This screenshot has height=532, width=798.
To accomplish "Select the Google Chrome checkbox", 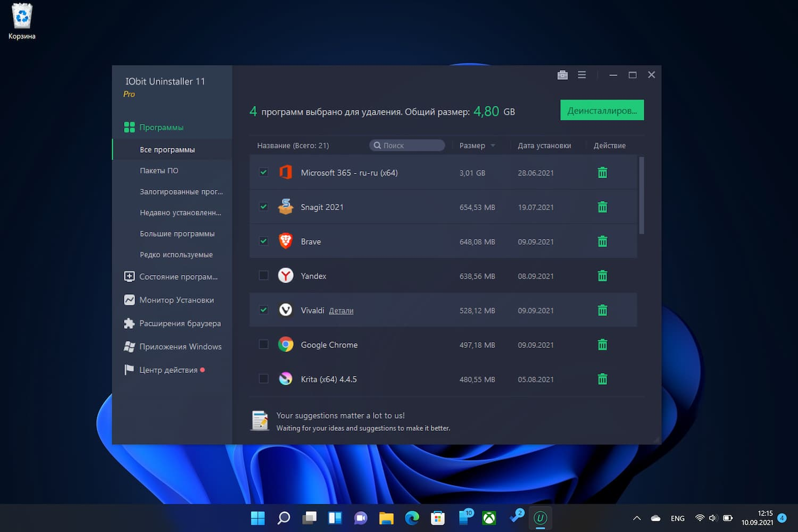I will pyautogui.click(x=263, y=344).
